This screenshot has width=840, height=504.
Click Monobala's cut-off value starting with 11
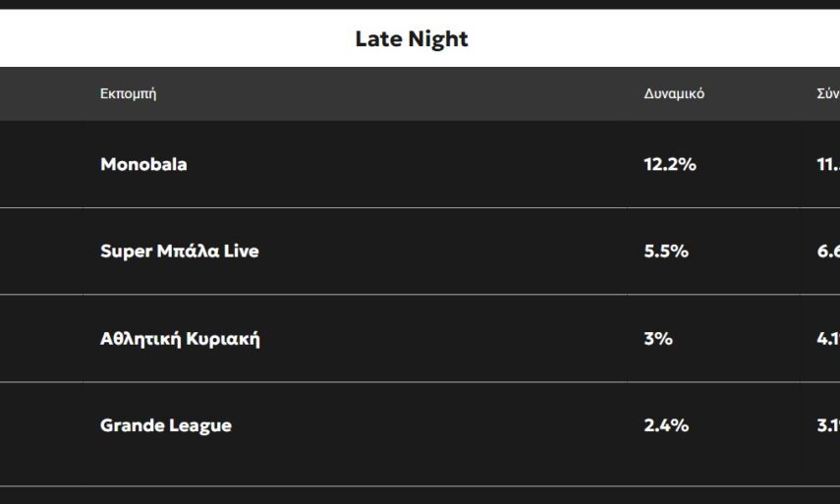tap(827, 164)
